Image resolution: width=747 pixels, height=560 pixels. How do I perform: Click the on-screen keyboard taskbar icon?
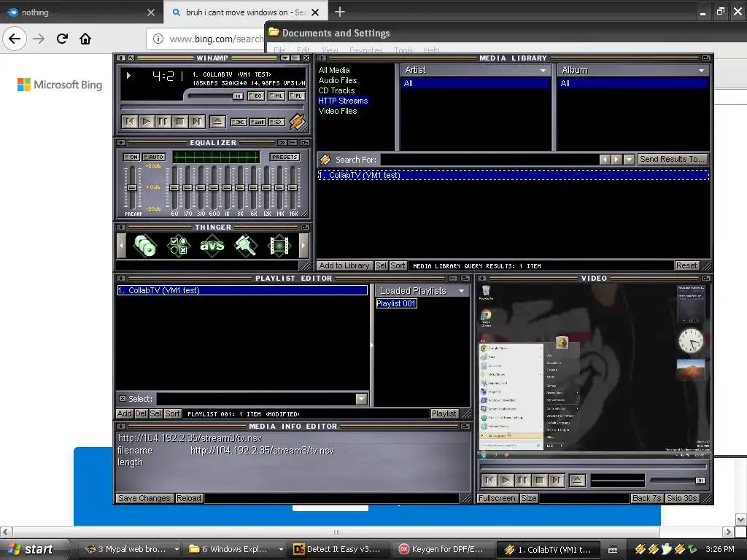[613, 550]
